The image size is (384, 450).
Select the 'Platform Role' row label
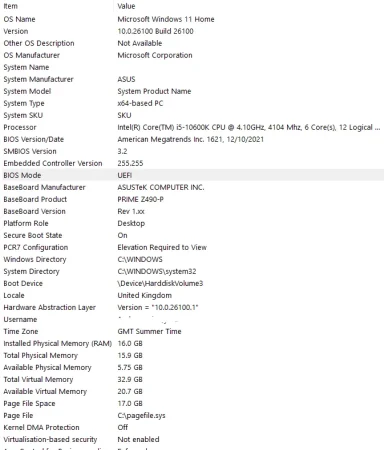(x=26, y=223)
